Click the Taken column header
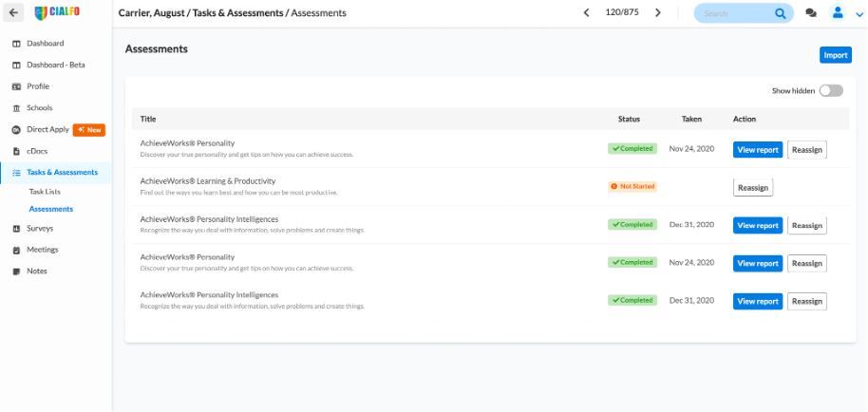The width and height of the screenshot is (868, 412). coord(691,119)
